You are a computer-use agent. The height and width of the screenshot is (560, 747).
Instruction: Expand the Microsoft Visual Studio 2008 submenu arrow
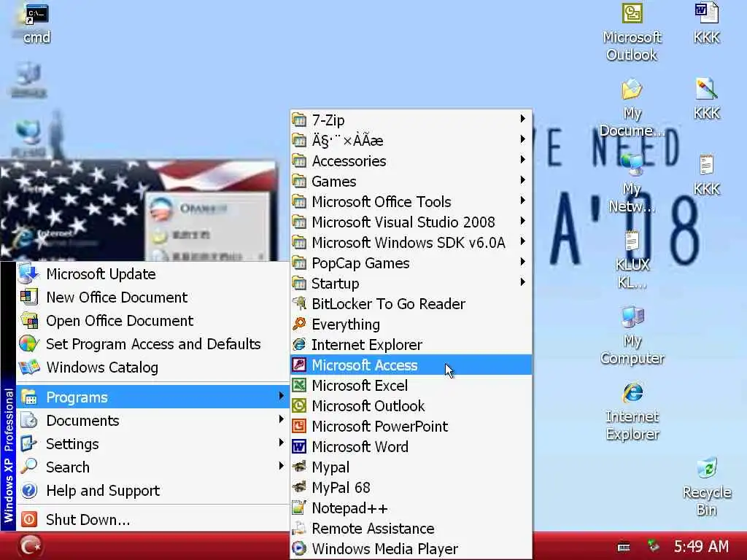pyautogui.click(x=522, y=220)
